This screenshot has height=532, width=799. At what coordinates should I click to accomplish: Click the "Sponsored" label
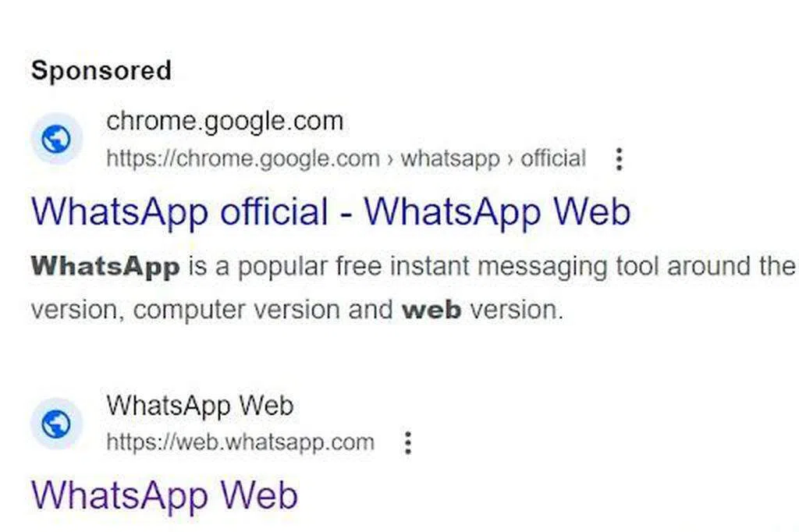tap(101, 70)
